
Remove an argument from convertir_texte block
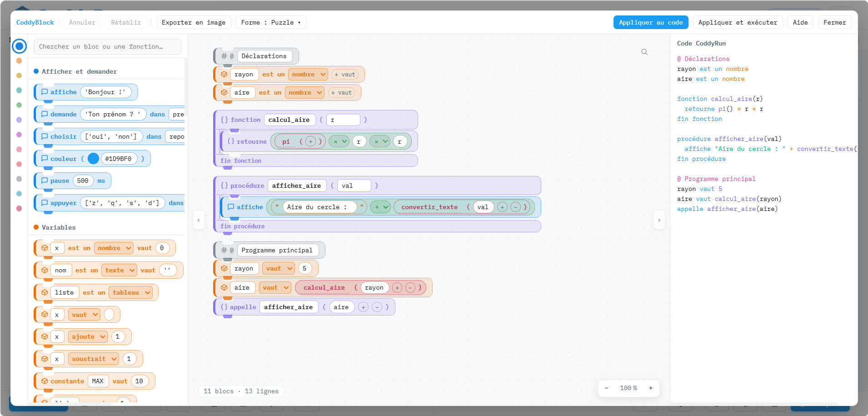(515, 207)
